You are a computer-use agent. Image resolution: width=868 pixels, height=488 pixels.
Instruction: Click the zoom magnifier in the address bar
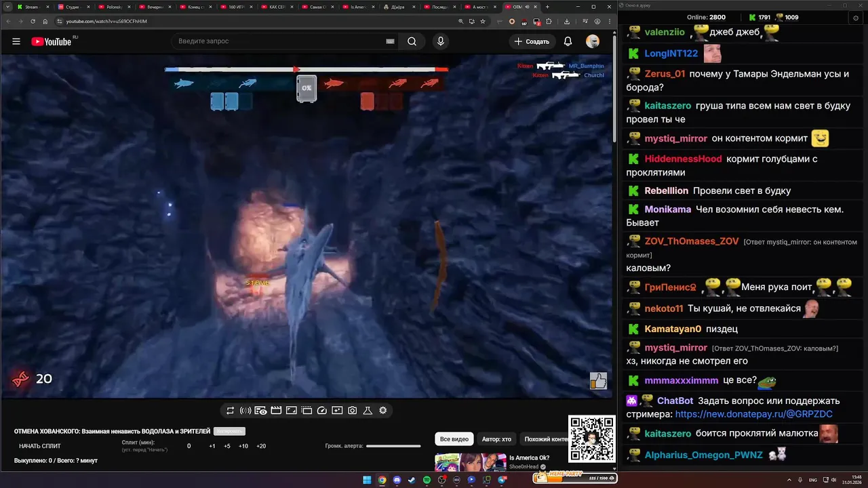[x=461, y=21]
